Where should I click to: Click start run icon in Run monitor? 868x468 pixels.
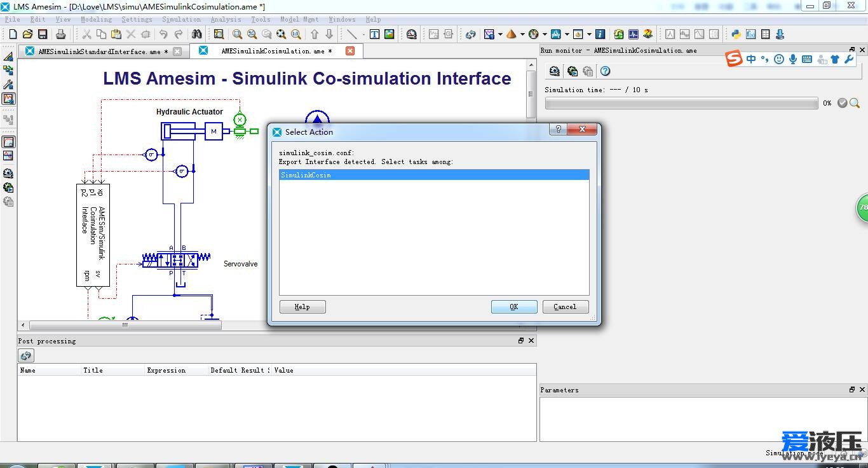pyautogui.click(x=573, y=71)
